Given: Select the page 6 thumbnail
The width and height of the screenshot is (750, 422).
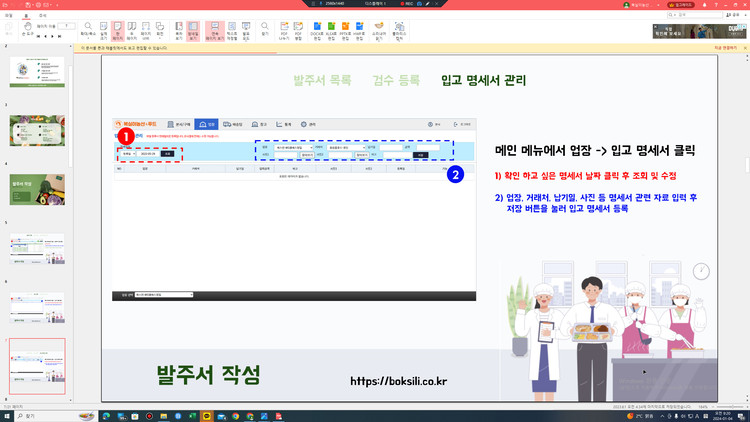Looking at the screenshot, I should (37, 308).
